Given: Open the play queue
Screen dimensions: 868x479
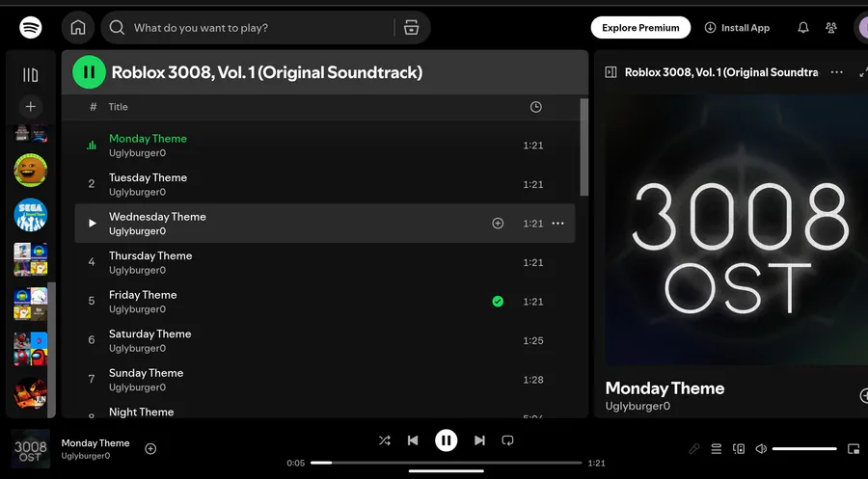Looking at the screenshot, I should [x=717, y=448].
